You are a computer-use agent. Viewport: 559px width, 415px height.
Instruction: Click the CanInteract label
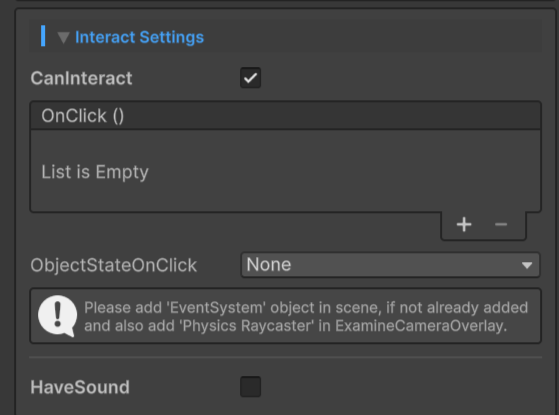(81, 78)
